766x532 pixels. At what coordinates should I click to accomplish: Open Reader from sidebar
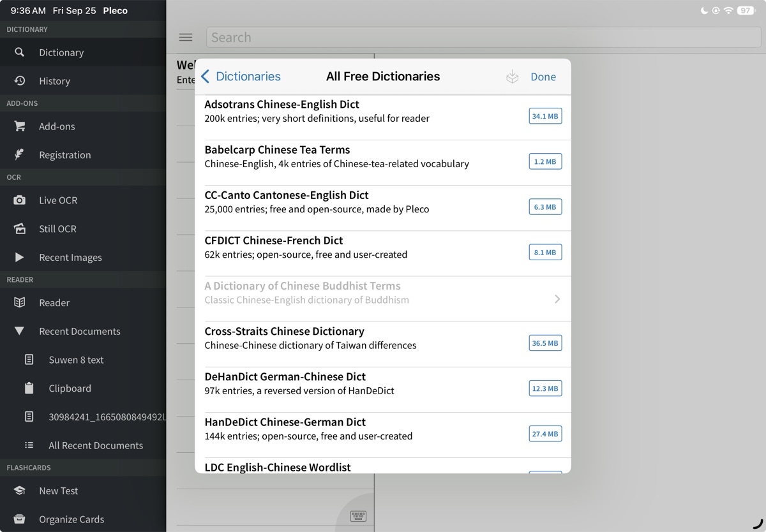83,302
